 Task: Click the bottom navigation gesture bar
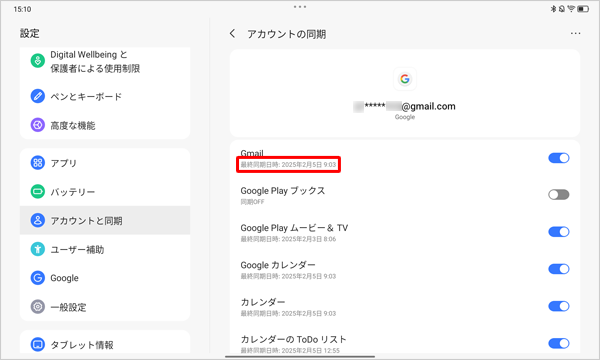tap(300, 357)
